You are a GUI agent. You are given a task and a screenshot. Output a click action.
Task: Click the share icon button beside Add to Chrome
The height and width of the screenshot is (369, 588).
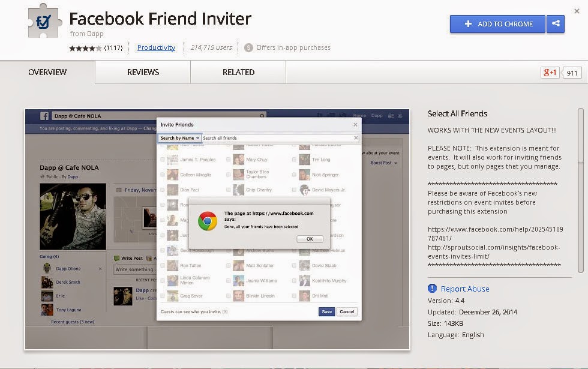click(556, 23)
